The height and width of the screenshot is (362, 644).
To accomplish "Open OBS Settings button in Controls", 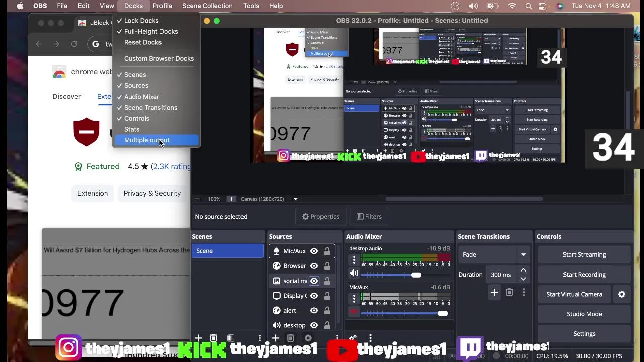I will tap(584, 334).
